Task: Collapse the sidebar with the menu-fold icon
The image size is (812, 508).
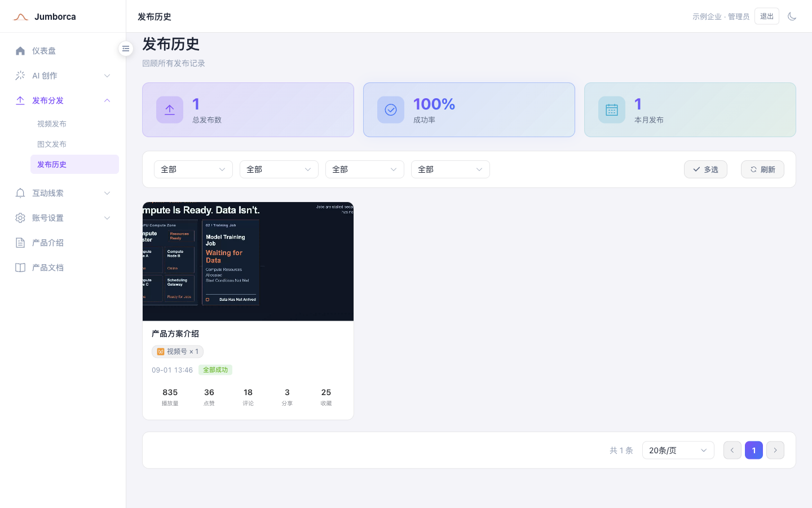Action: click(126, 49)
